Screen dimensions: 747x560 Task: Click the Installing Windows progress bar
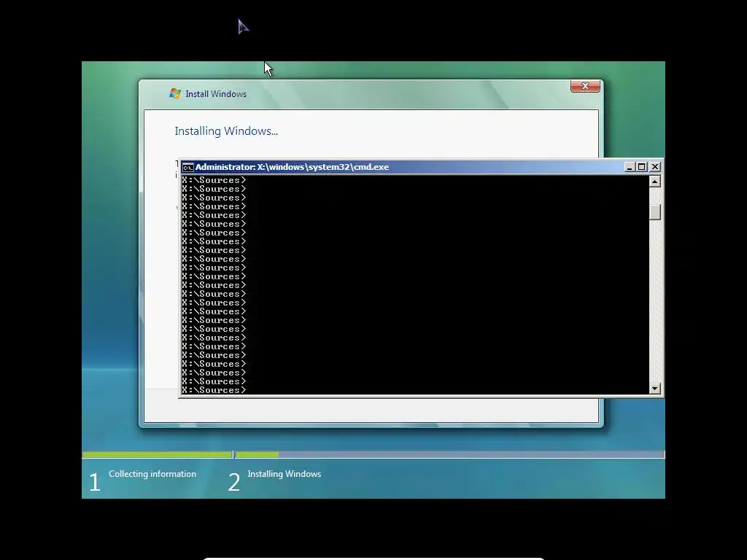(449, 455)
